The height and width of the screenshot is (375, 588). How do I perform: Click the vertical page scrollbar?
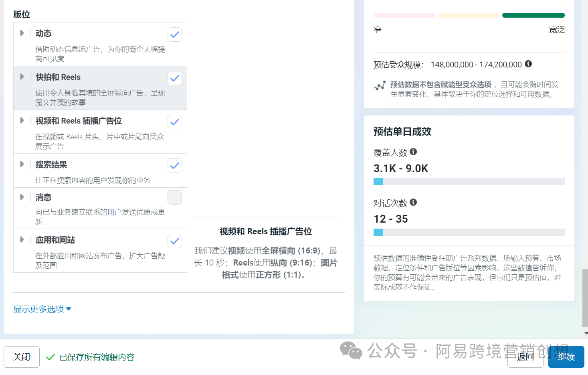(585, 298)
